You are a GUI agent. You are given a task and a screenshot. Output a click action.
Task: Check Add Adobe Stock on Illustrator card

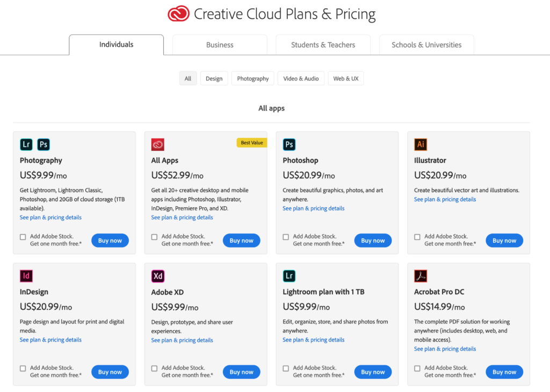coord(417,237)
